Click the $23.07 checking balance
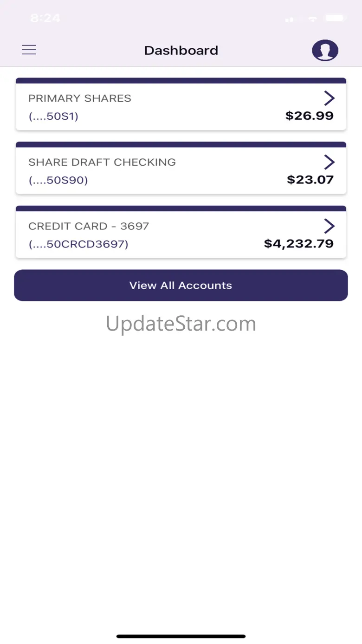 pyautogui.click(x=310, y=180)
